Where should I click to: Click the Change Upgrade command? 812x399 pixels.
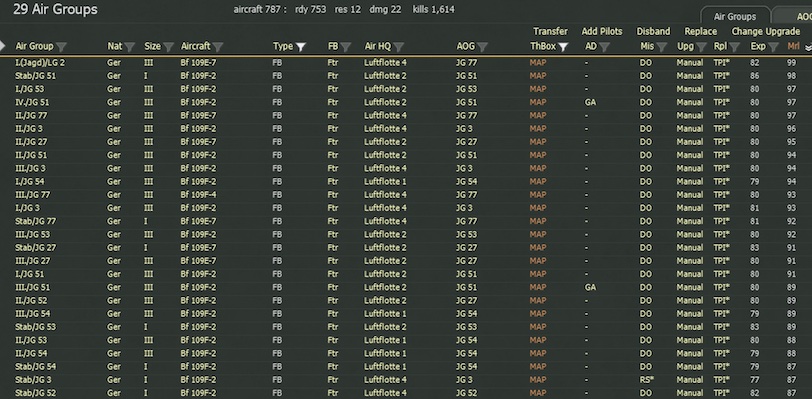click(766, 32)
